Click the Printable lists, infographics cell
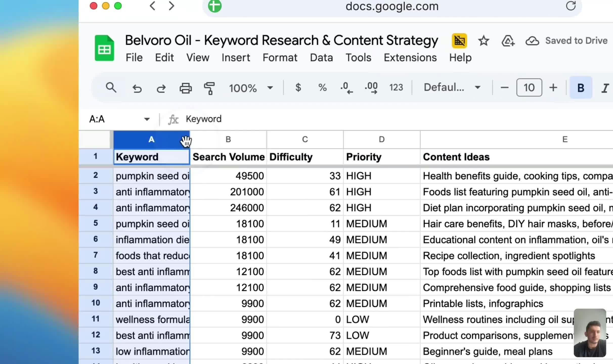Viewport: 613px width, 364px height. click(x=517, y=303)
